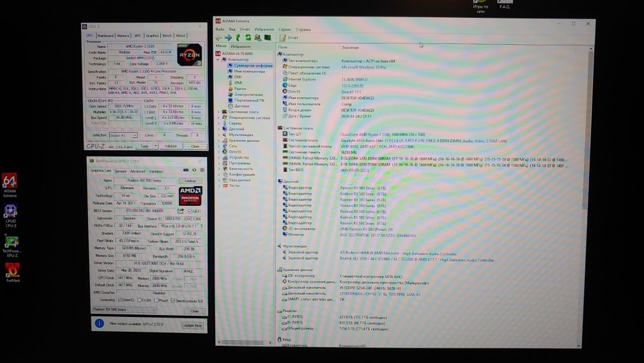644x363 pixels.
Task: Click the Close button in CPU-Z
Action: tap(195, 146)
